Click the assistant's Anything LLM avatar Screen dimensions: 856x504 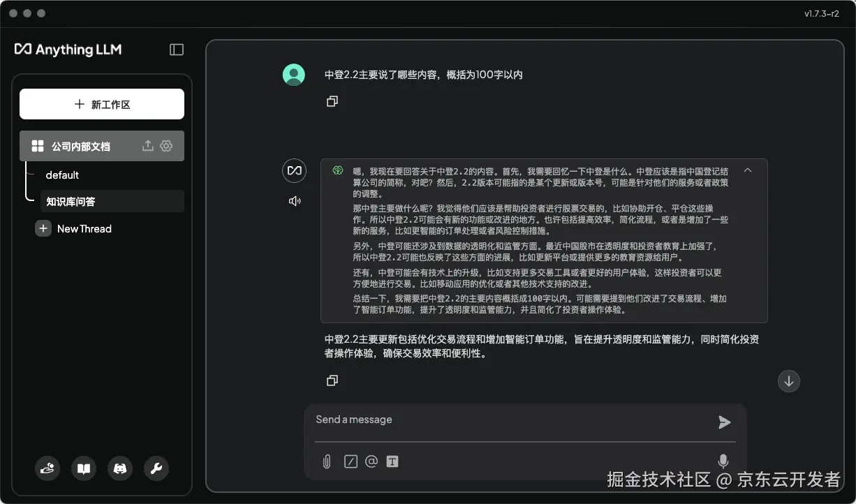295,170
